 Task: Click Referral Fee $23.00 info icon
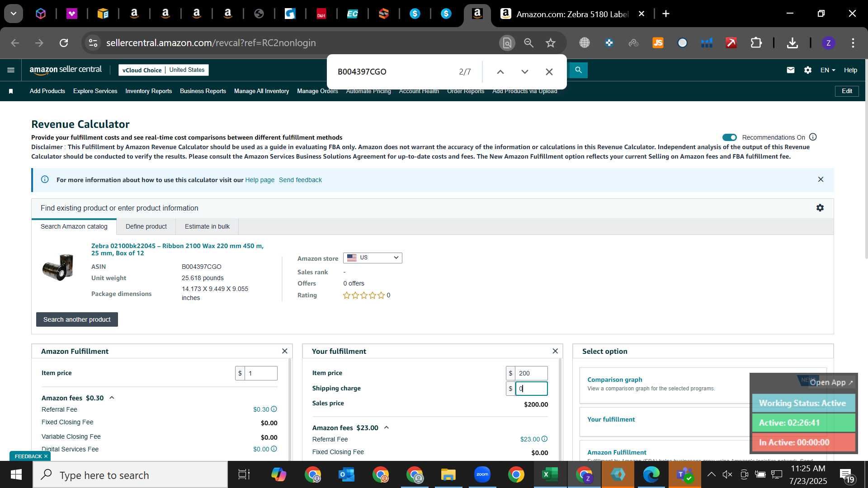point(544,439)
